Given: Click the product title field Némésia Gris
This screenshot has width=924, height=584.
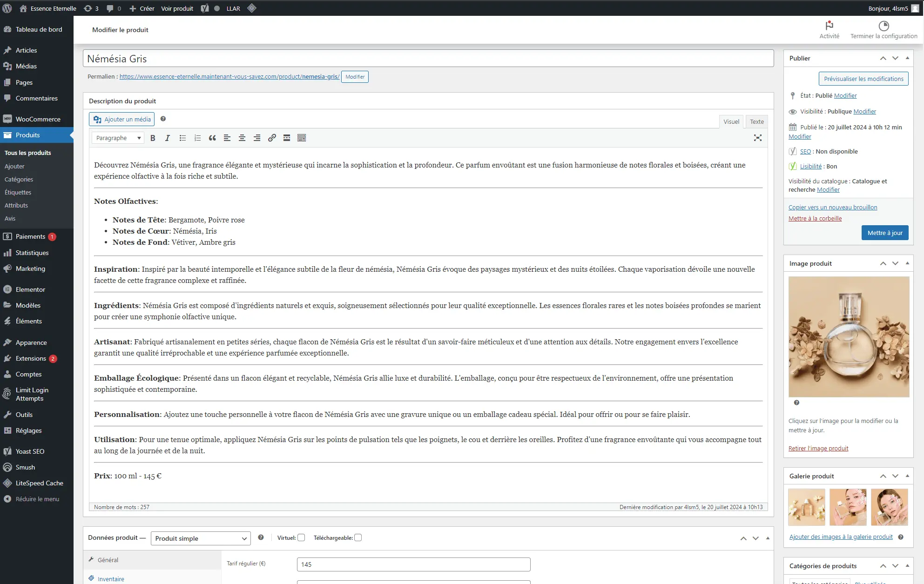Looking at the screenshot, I should pos(428,59).
